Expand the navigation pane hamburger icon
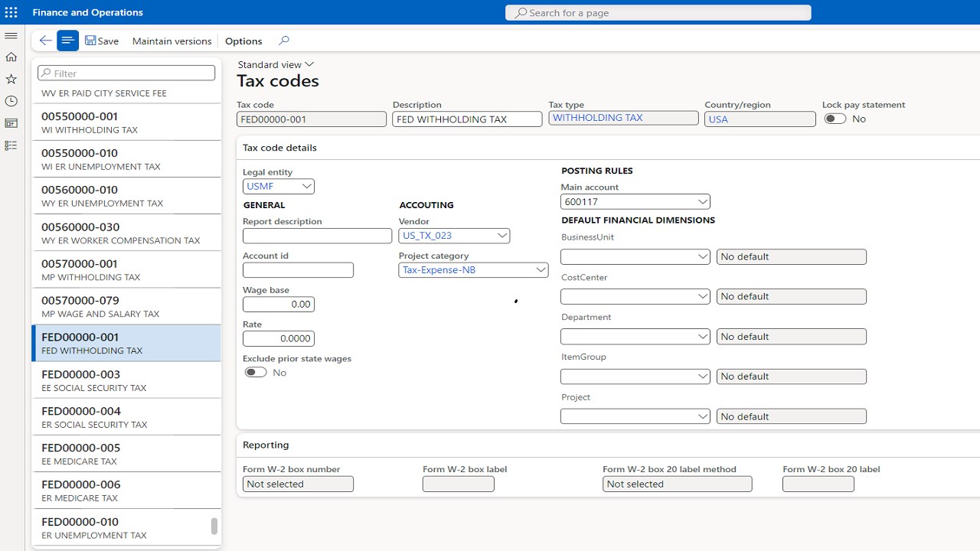This screenshot has width=980, height=551. (x=11, y=36)
